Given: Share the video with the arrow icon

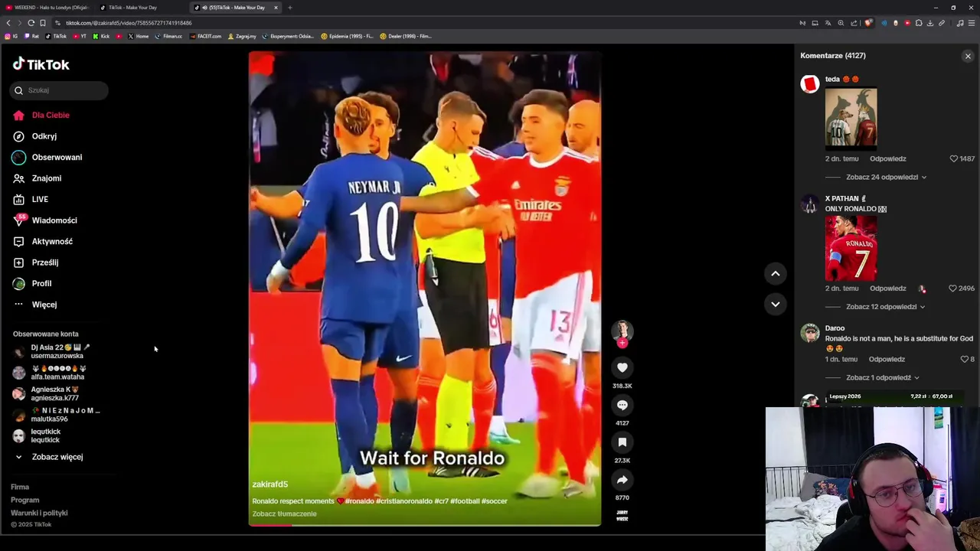Looking at the screenshot, I should coord(622,480).
